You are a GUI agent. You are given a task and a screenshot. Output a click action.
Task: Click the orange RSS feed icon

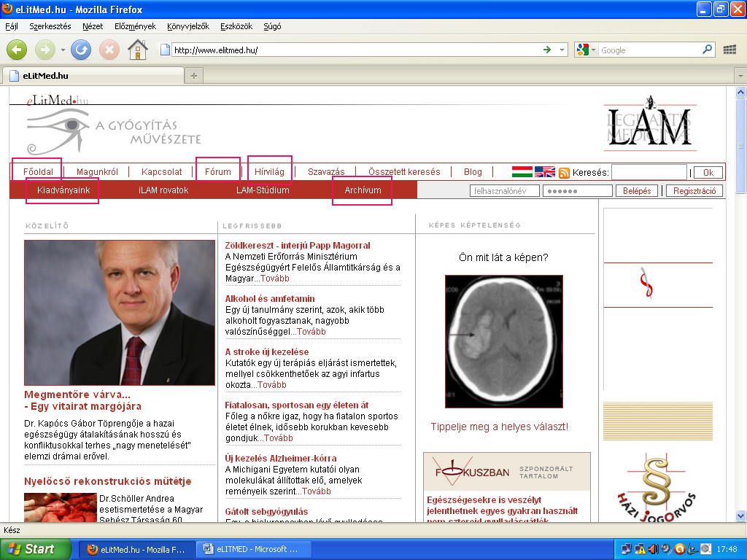(564, 173)
